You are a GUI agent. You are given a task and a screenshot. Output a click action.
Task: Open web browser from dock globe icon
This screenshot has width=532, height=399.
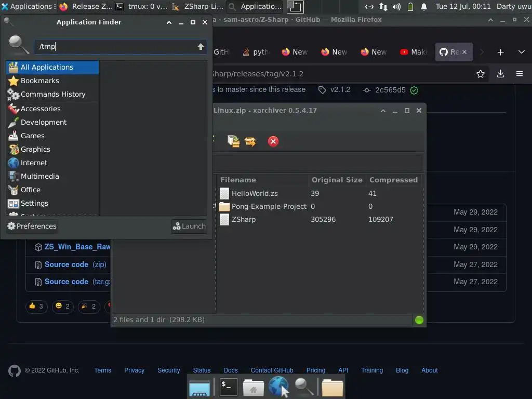(278, 387)
